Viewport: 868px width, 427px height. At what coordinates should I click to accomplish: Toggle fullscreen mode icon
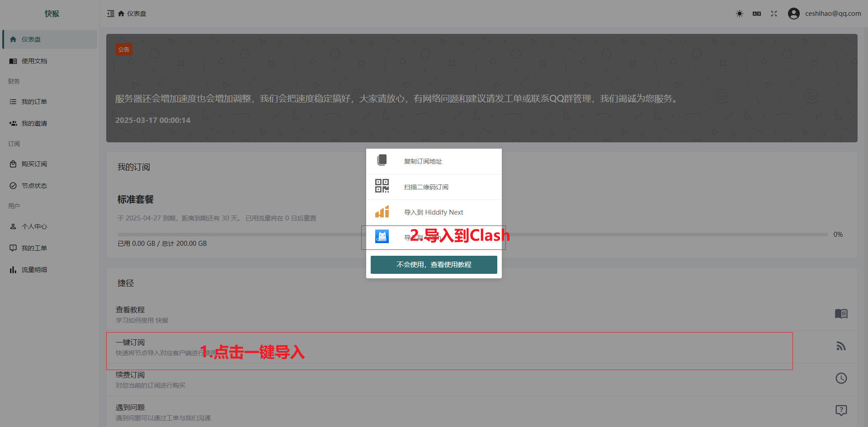pyautogui.click(x=774, y=14)
